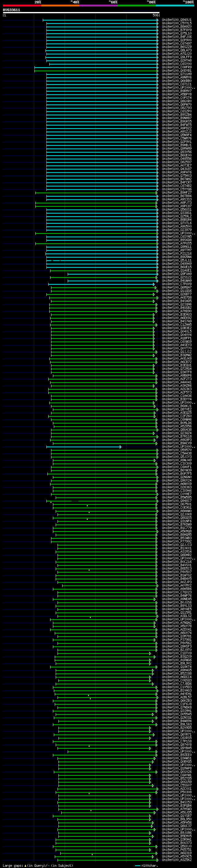Select the UniRef100_Q8GXR0 label

click(x=176, y=101)
